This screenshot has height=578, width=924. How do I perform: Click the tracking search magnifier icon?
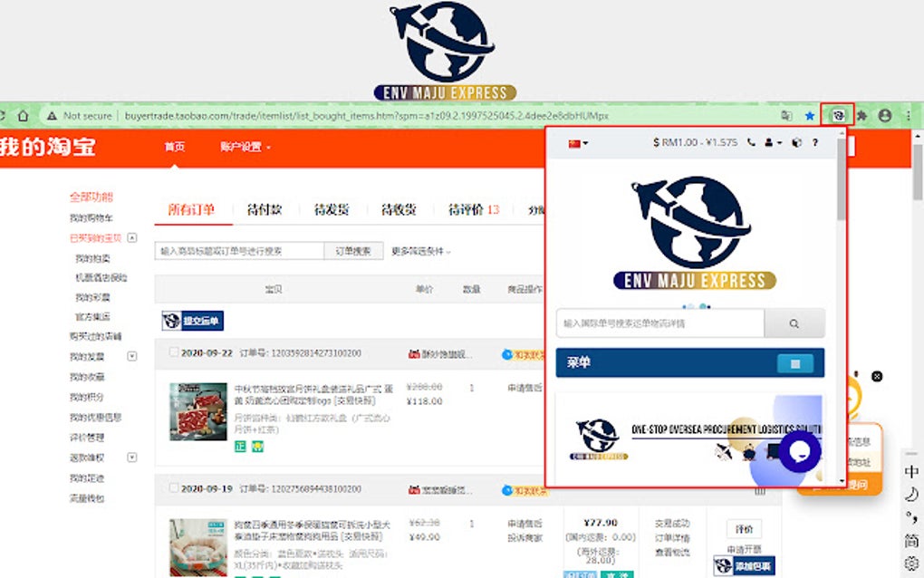(794, 323)
